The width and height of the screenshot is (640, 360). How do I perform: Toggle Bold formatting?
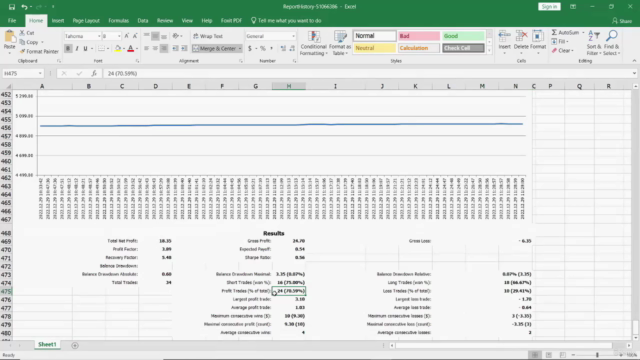[x=68, y=49]
